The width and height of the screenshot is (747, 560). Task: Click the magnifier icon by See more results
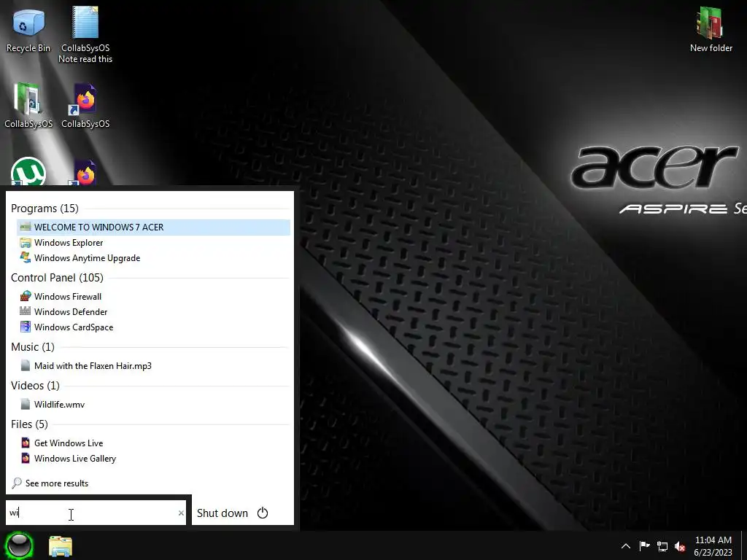pyautogui.click(x=17, y=483)
